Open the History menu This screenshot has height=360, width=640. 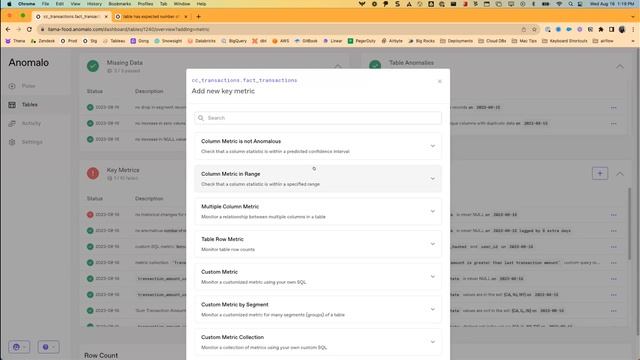(94, 4)
